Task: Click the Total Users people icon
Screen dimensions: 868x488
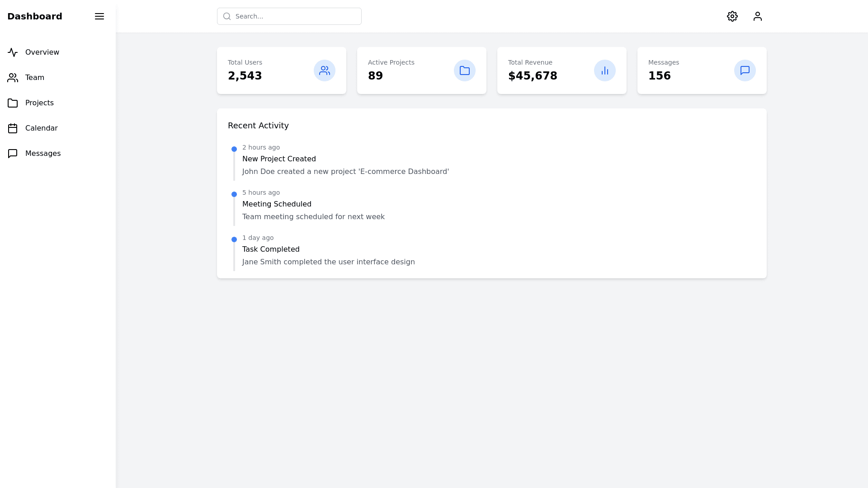Action: click(x=325, y=70)
